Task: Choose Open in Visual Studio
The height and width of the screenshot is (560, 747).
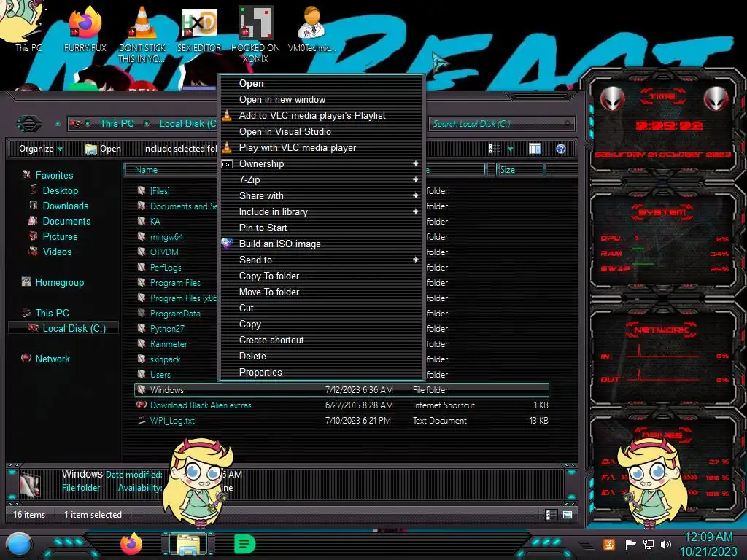Action: pos(321,131)
